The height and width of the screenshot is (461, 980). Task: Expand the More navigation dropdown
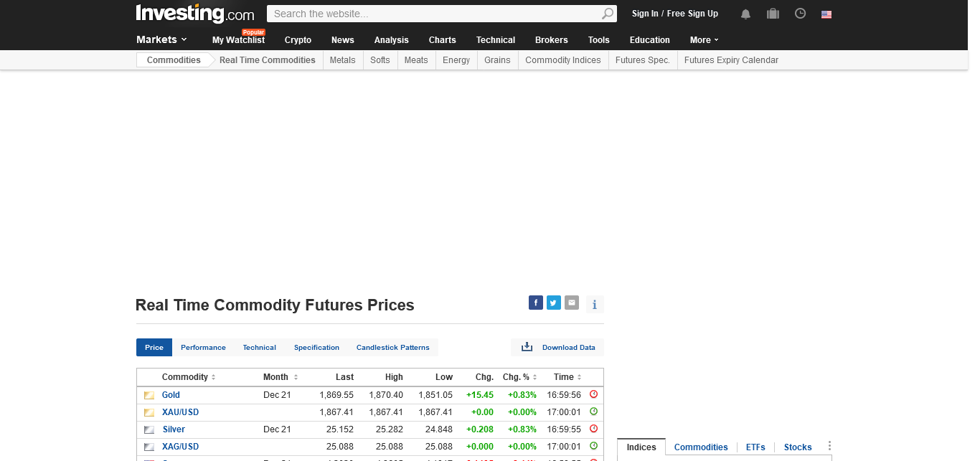click(x=704, y=40)
